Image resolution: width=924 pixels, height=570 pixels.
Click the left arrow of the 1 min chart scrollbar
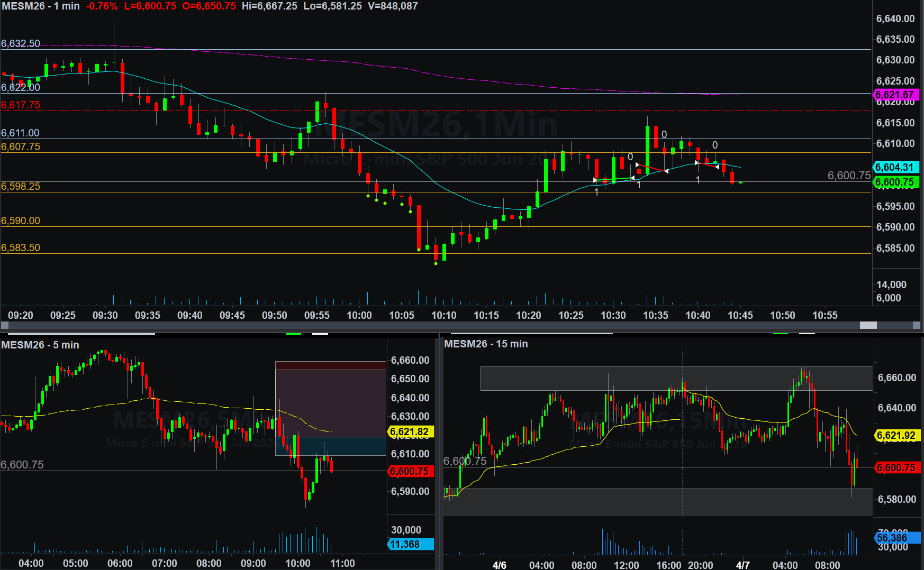click(x=4, y=325)
